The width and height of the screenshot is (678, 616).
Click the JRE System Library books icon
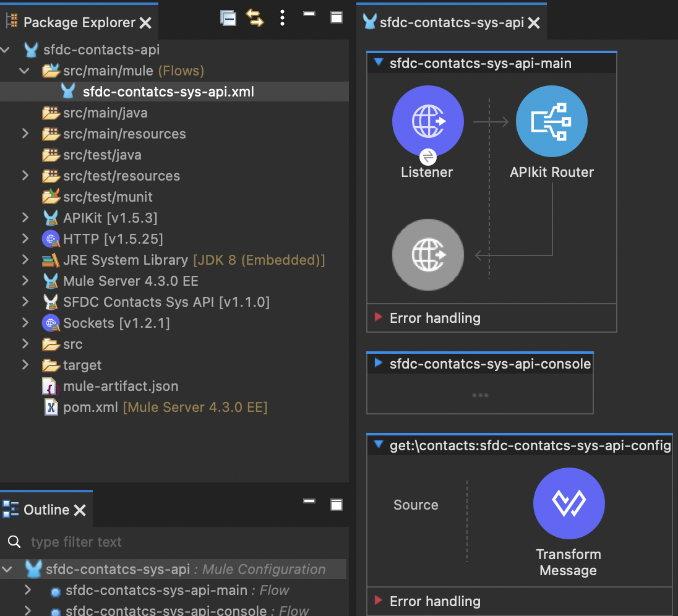click(51, 260)
